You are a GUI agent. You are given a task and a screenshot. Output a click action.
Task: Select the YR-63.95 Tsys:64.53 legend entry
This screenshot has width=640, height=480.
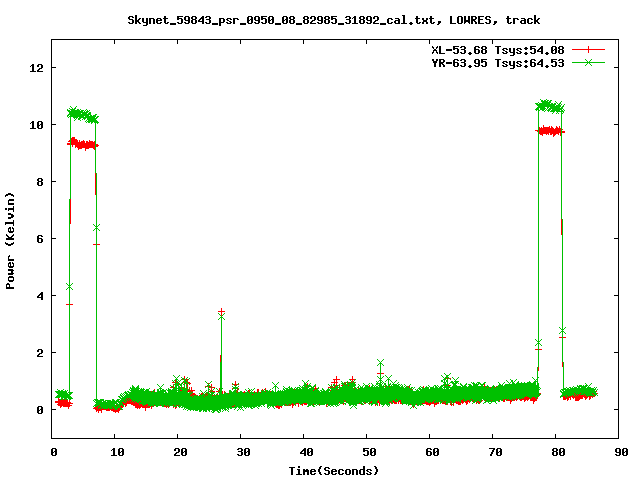coord(498,63)
